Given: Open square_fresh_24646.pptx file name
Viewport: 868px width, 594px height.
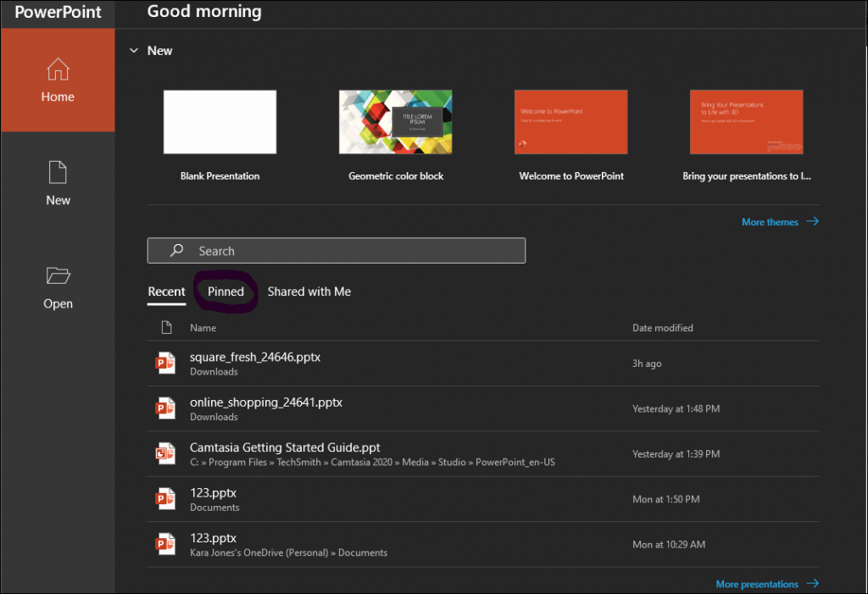Looking at the screenshot, I should tap(255, 357).
